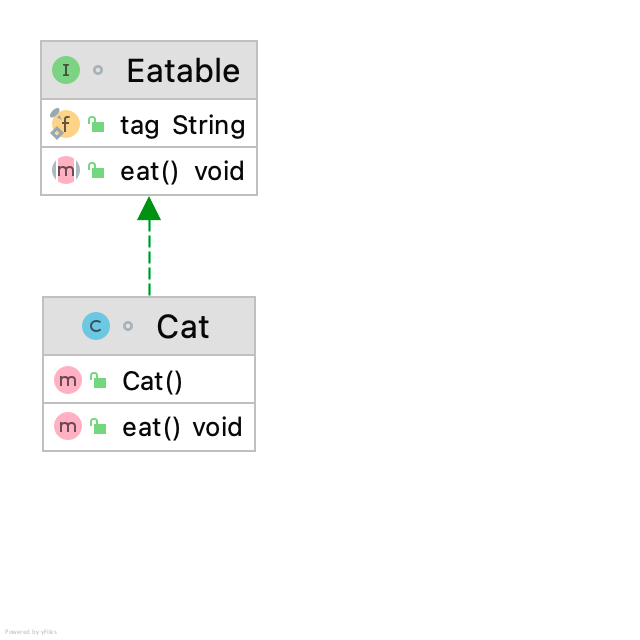Click the visibility dot next to Cat title
640x640 pixels.
(128, 326)
